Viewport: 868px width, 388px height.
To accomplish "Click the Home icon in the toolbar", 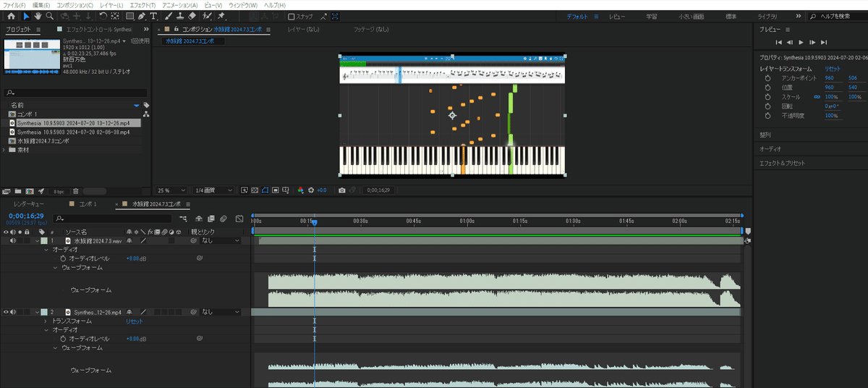I will 11,15.
